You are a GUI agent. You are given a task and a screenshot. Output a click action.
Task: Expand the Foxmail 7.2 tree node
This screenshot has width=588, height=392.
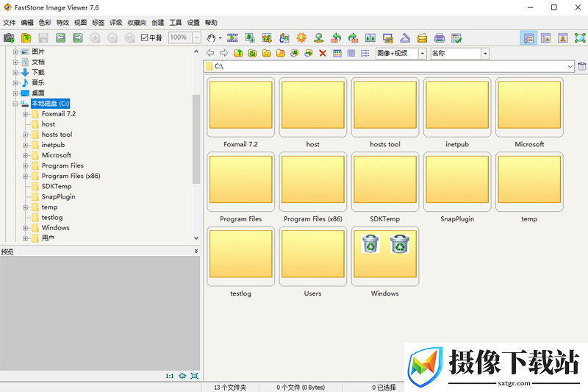click(25, 114)
